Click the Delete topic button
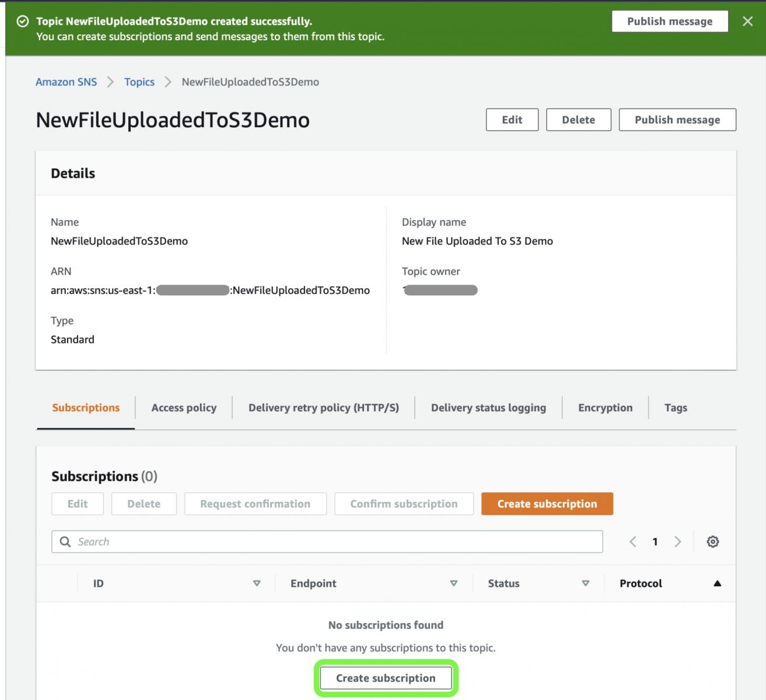 pos(579,120)
